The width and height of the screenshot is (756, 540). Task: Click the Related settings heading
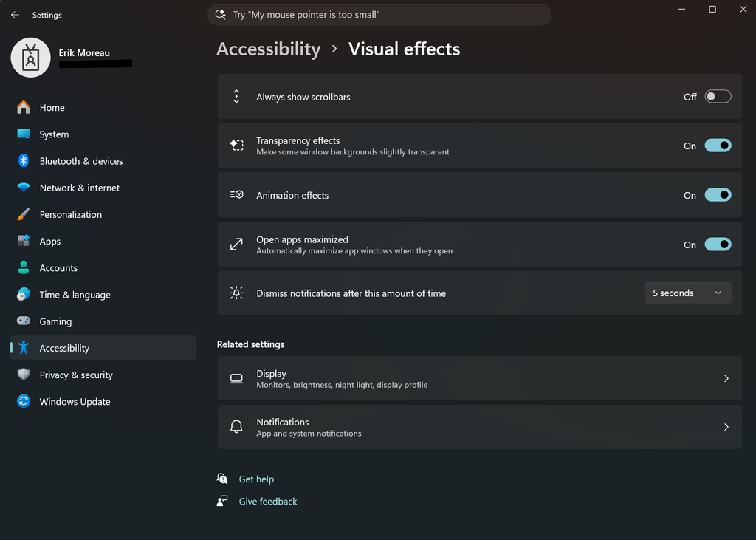click(x=251, y=344)
